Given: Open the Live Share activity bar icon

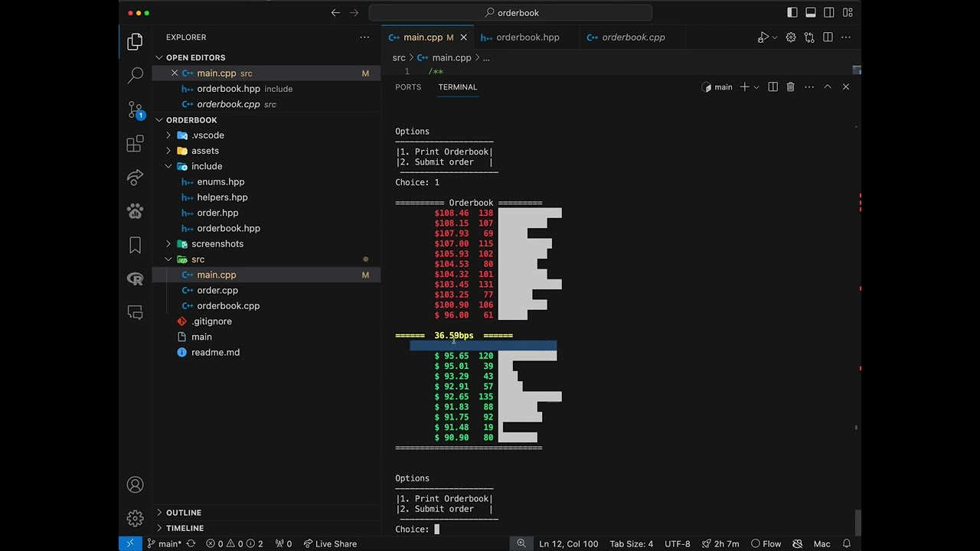Looking at the screenshot, I should point(135,177).
